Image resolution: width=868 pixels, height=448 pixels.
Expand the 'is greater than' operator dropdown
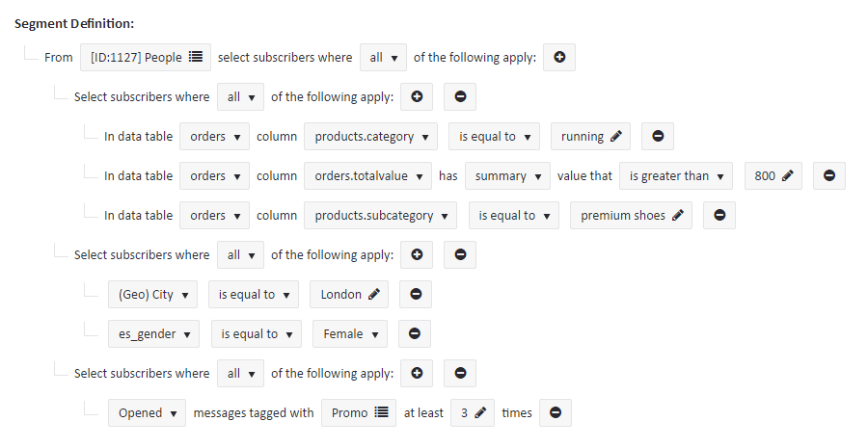click(x=675, y=176)
